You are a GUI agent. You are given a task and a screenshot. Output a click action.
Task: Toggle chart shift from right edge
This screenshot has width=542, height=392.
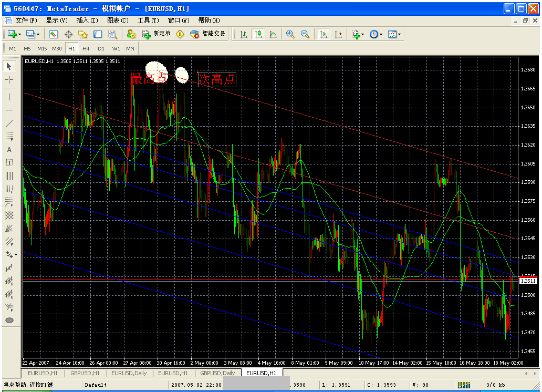(x=338, y=34)
